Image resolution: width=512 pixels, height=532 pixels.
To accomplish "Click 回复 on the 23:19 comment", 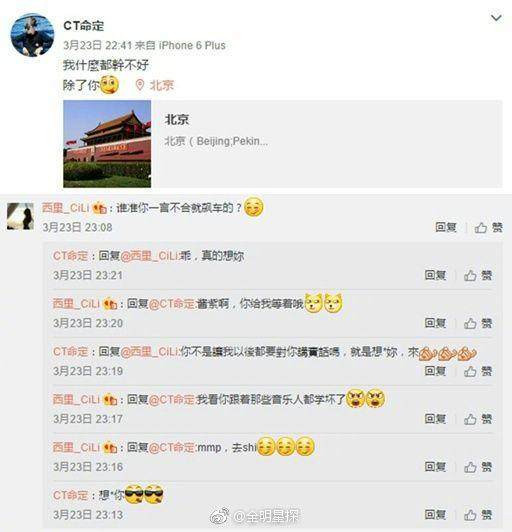I will point(435,371).
